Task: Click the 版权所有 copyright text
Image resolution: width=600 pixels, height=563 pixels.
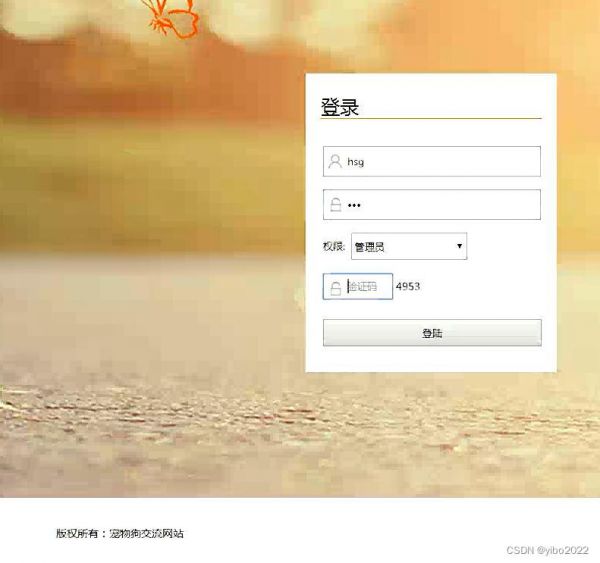Action: tap(77, 534)
